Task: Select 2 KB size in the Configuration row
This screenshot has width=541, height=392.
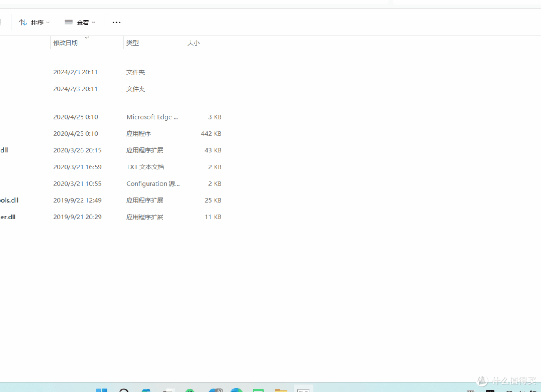Action: (215, 183)
